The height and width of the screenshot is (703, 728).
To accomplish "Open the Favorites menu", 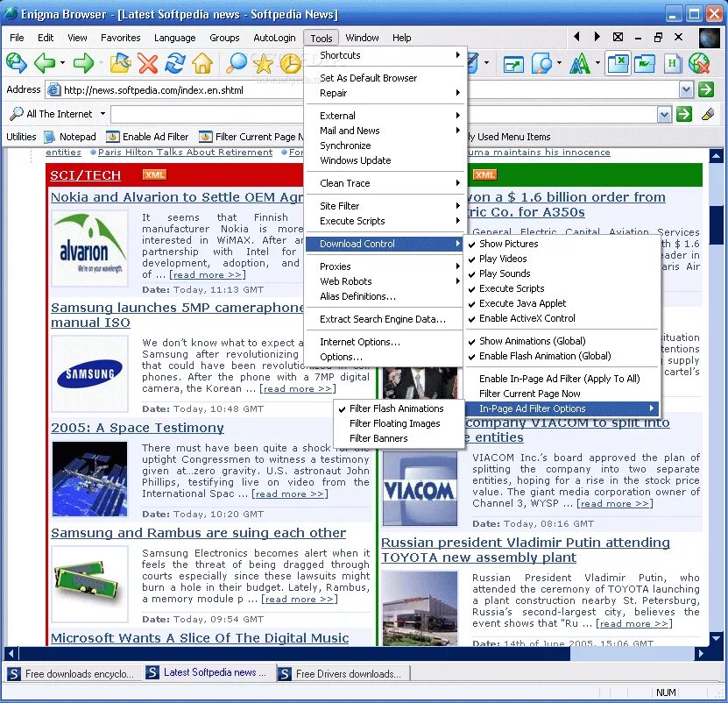I will (121, 38).
